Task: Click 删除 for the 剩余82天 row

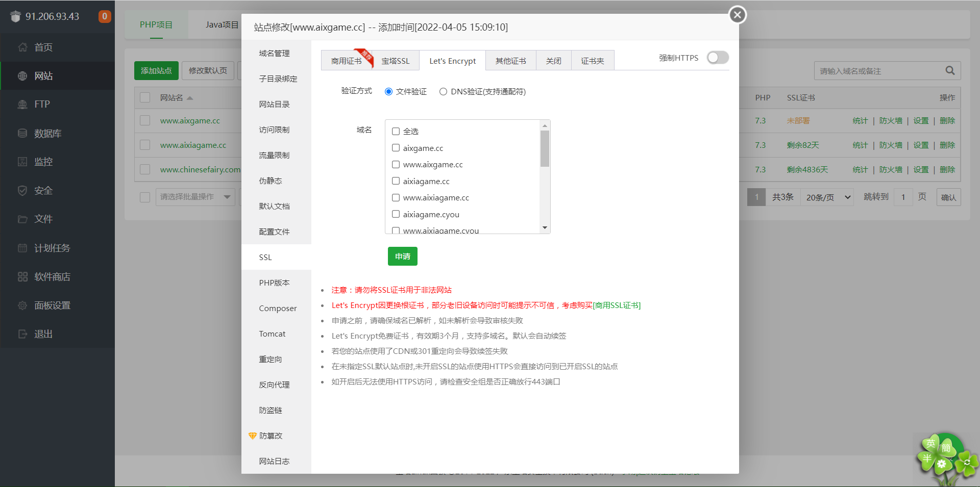Action: [x=947, y=145]
